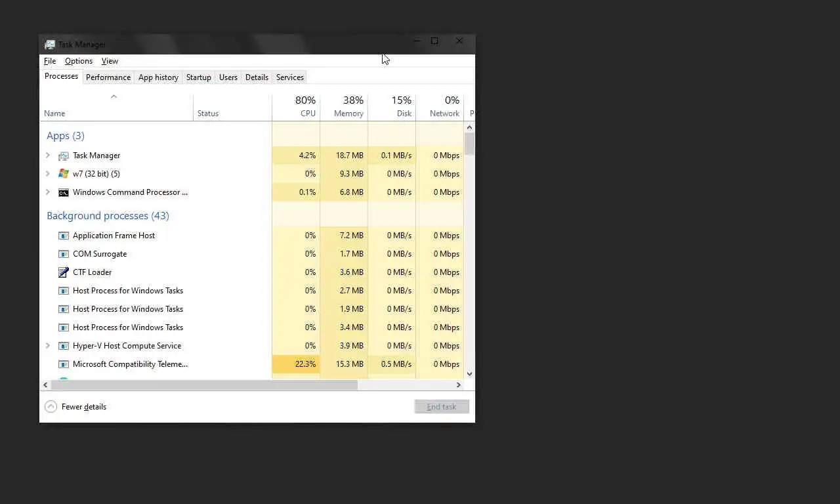Click the scroll up arrow

[x=469, y=127]
